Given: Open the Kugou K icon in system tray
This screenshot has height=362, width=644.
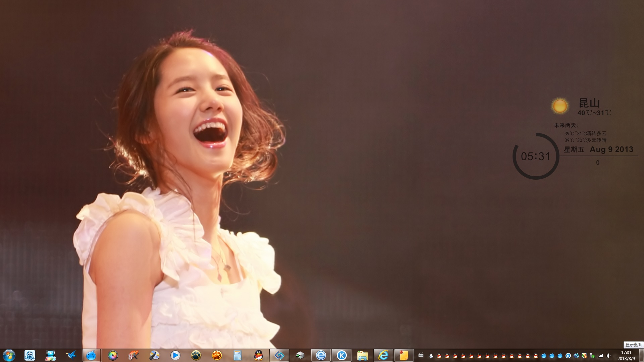Looking at the screenshot, I should tap(568, 356).
